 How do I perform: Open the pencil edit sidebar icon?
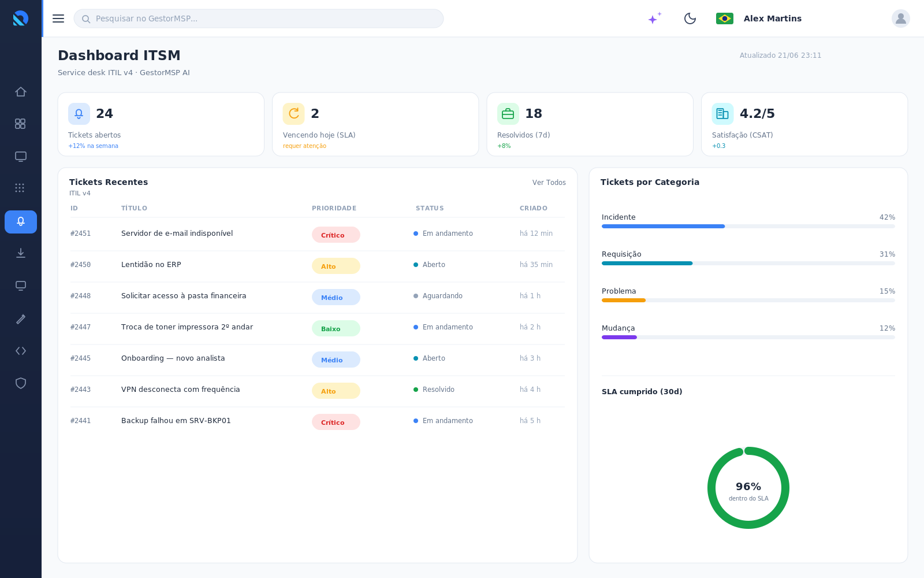[21, 319]
